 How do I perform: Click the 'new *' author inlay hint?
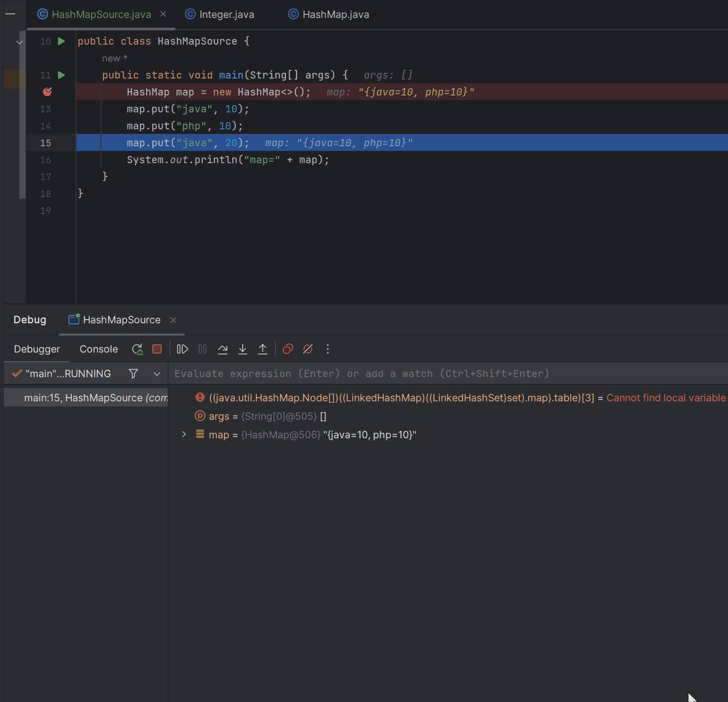pos(114,59)
